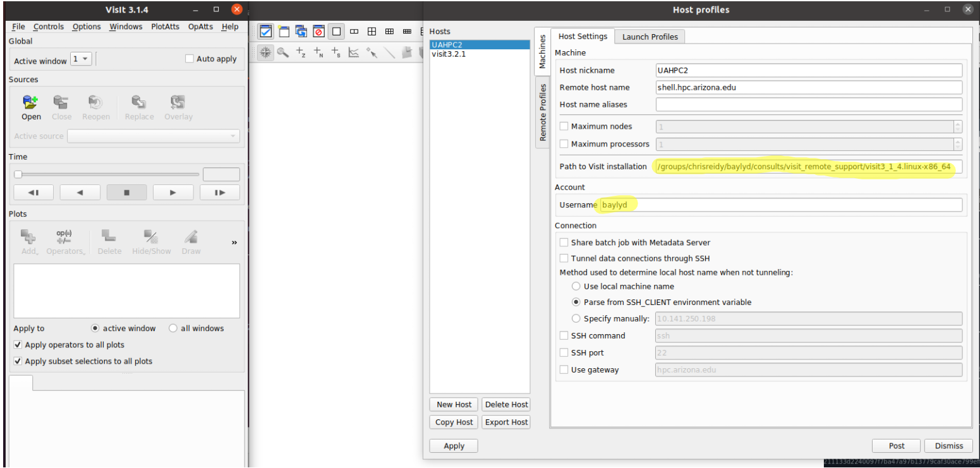Select the 'active window' radio button
Viewport: 980px width, 468px height.
click(95, 328)
